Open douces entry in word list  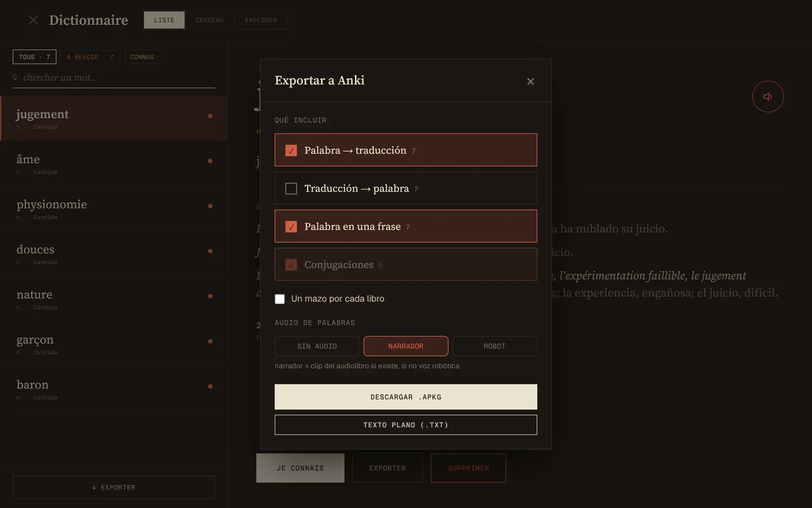tap(114, 254)
